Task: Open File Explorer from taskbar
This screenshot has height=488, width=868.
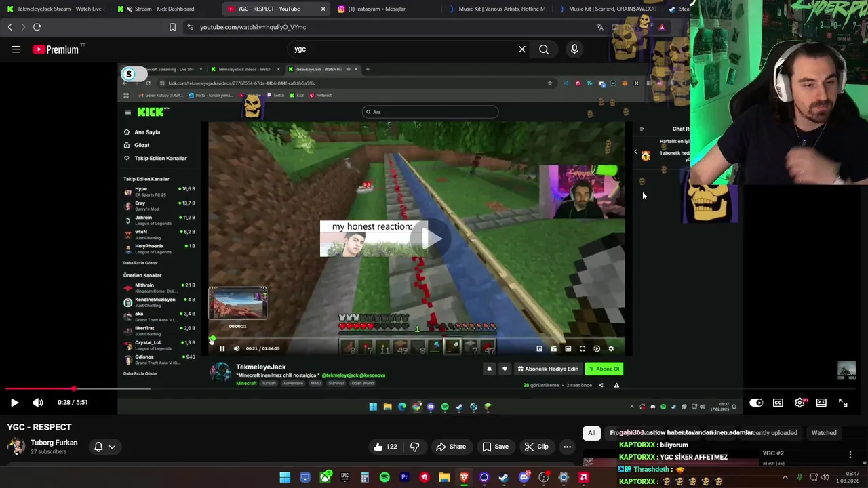Action: [444, 477]
